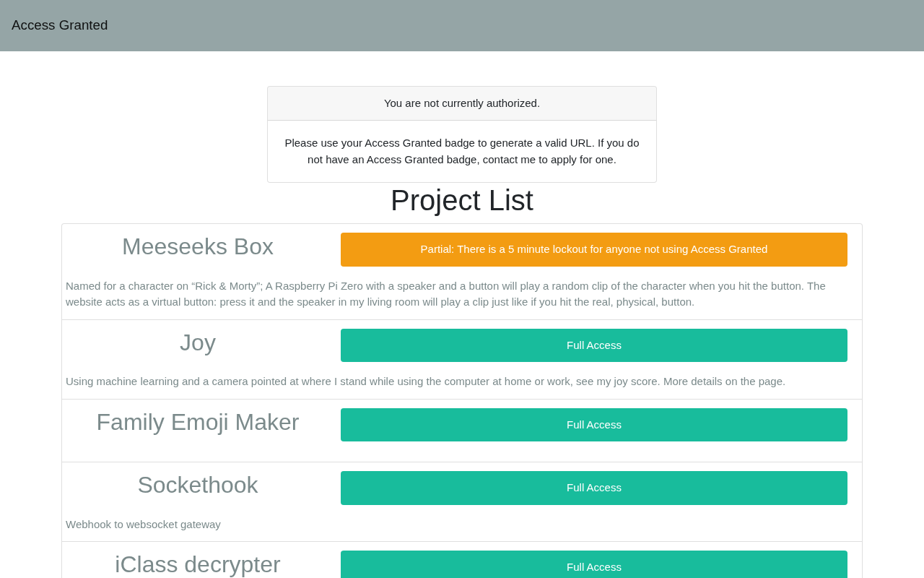The width and height of the screenshot is (924, 578).
Task: Click the badge instructions text in notice card
Action: (x=461, y=151)
